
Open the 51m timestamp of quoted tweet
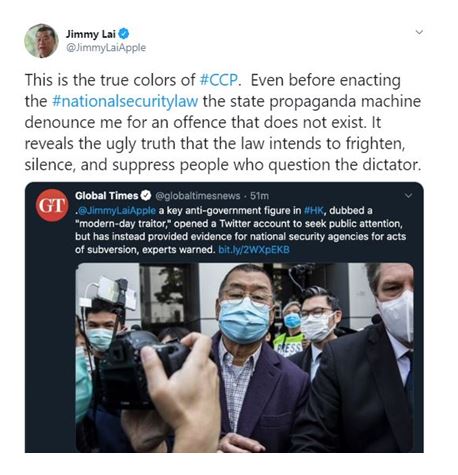click(x=259, y=196)
